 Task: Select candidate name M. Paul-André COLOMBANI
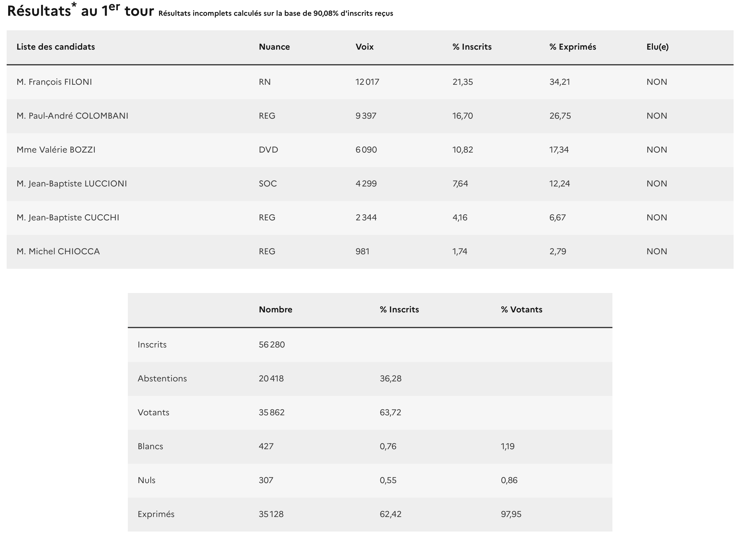(72, 116)
